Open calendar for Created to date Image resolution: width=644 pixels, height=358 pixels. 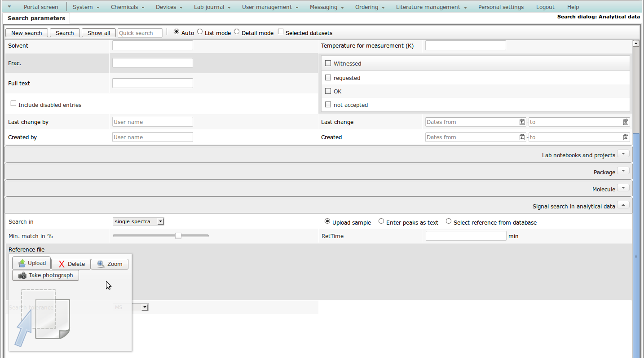tap(626, 137)
